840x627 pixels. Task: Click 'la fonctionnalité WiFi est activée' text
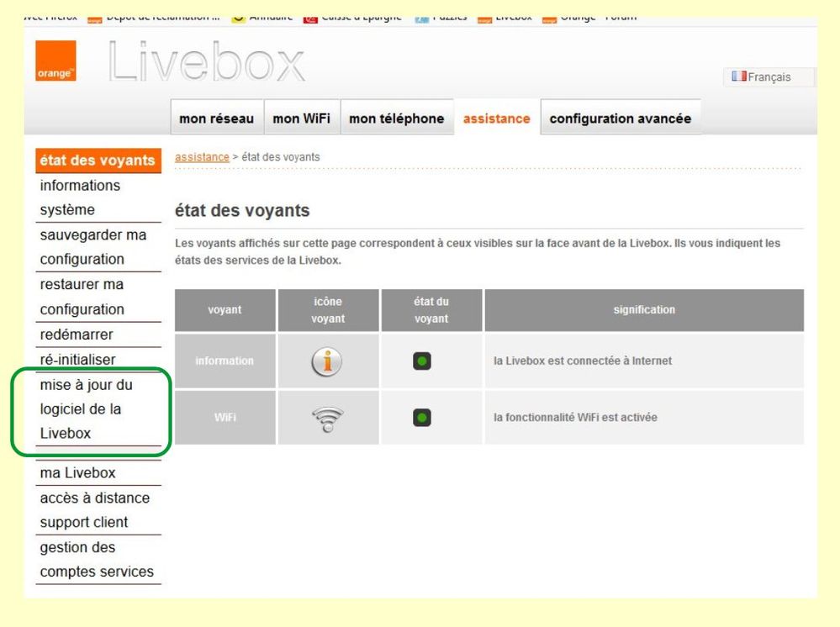[x=575, y=418]
